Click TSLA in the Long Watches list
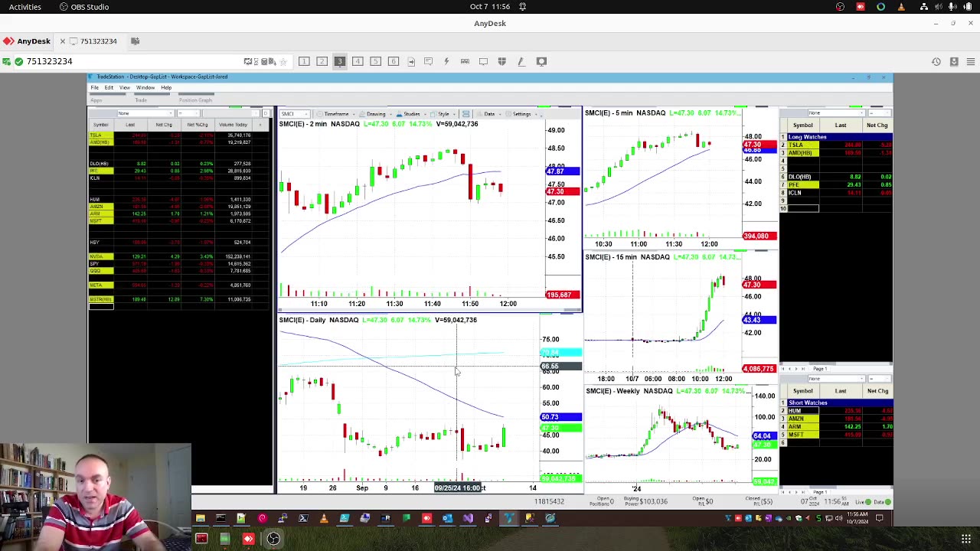This screenshot has height=551, width=980. click(803, 145)
